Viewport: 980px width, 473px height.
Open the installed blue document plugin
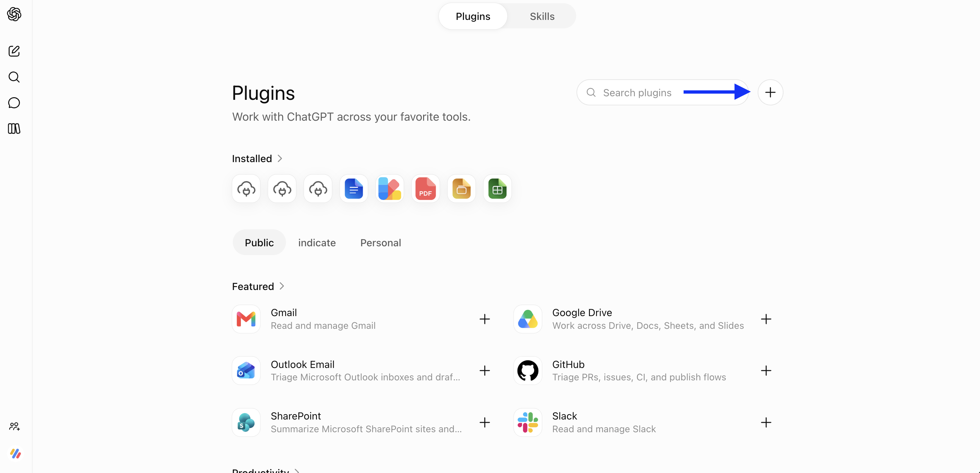pyautogui.click(x=354, y=189)
